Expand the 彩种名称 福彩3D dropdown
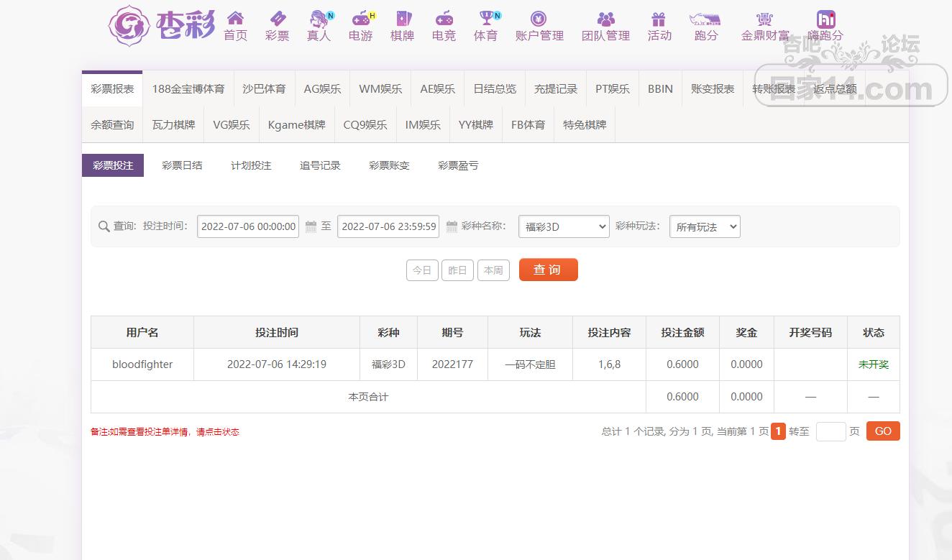 pos(563,226)
